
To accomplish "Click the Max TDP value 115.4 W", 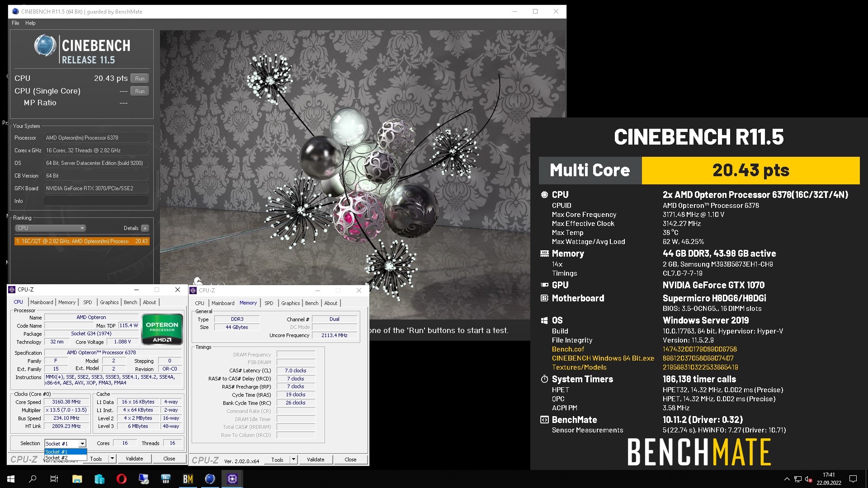I will click(129, 325).
